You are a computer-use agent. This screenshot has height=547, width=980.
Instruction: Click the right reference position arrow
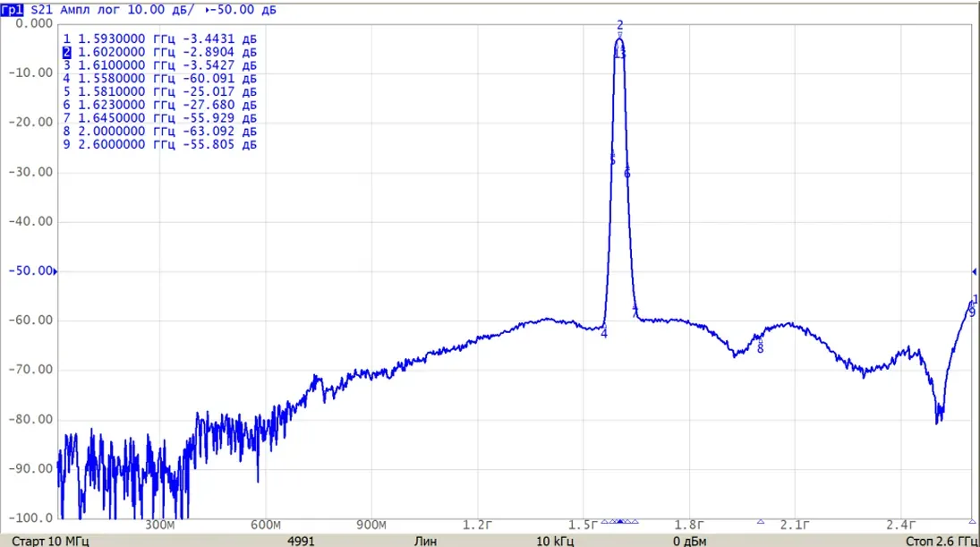(974, 271)
